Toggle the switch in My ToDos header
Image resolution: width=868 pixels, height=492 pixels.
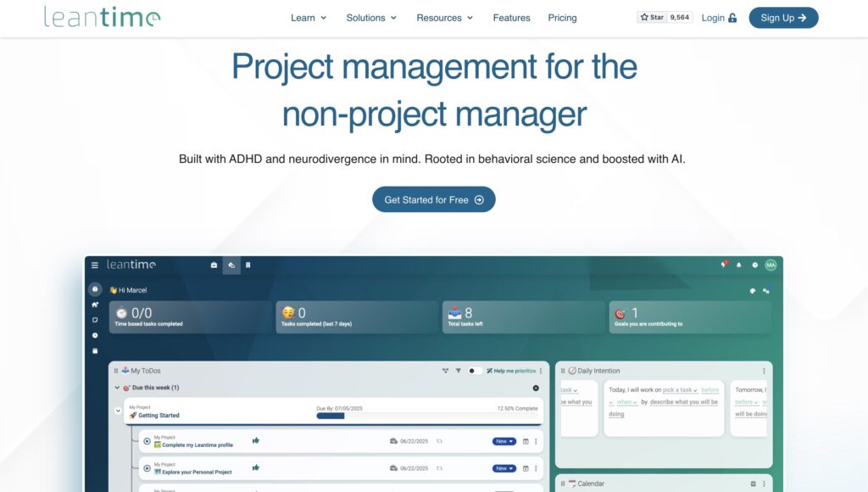tap(475, 371)
